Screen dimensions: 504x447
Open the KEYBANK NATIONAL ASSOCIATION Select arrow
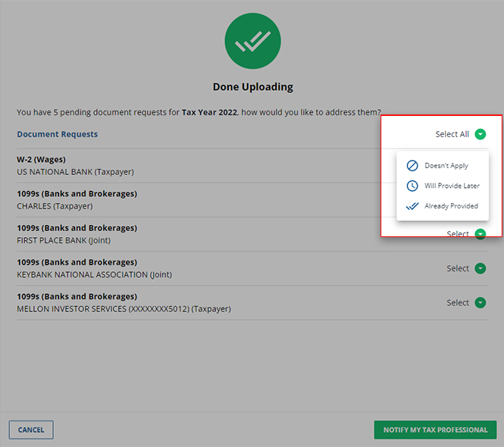480,268
